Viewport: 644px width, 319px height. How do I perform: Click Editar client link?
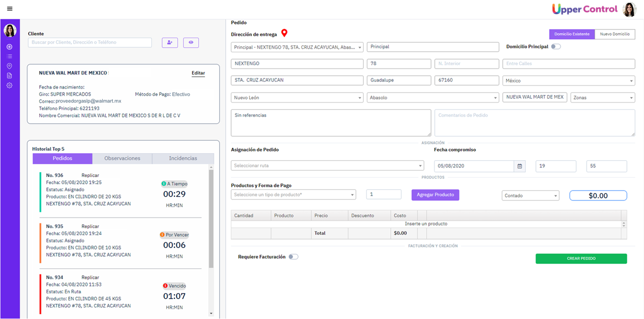click(198, 73)
